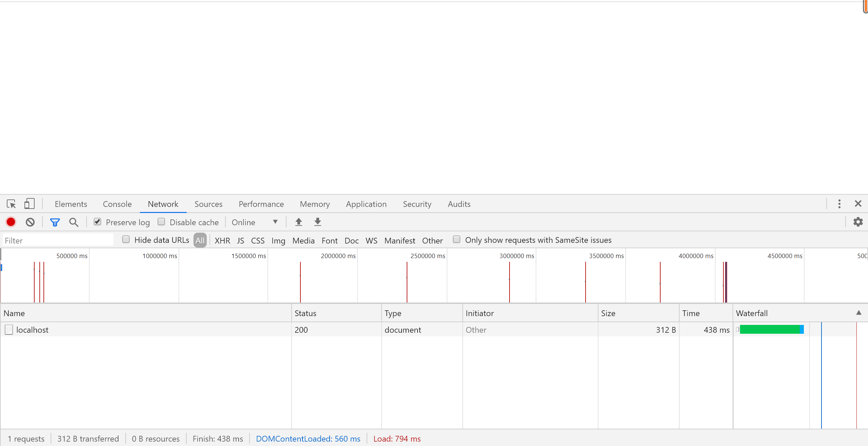Clear the network log

pyautogui.click(x=30, y=222)
